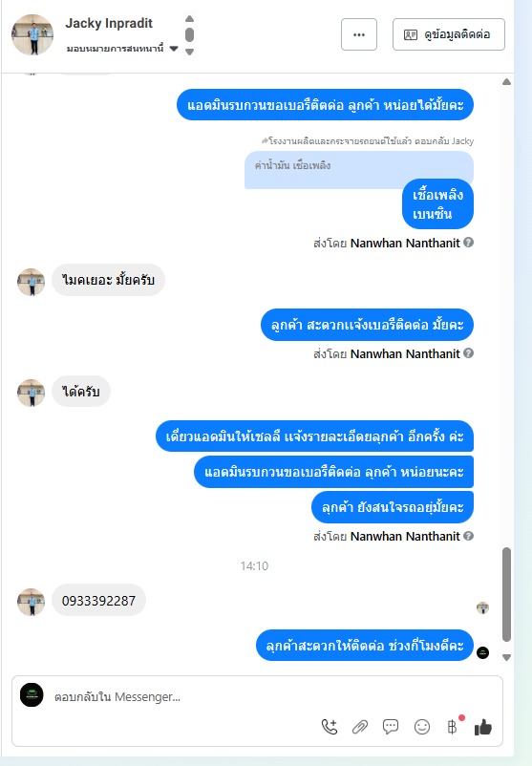Click the ดูข้อมูลติดต่อ contact info button
Screen dimensions: 532x766
coord(449,34)
